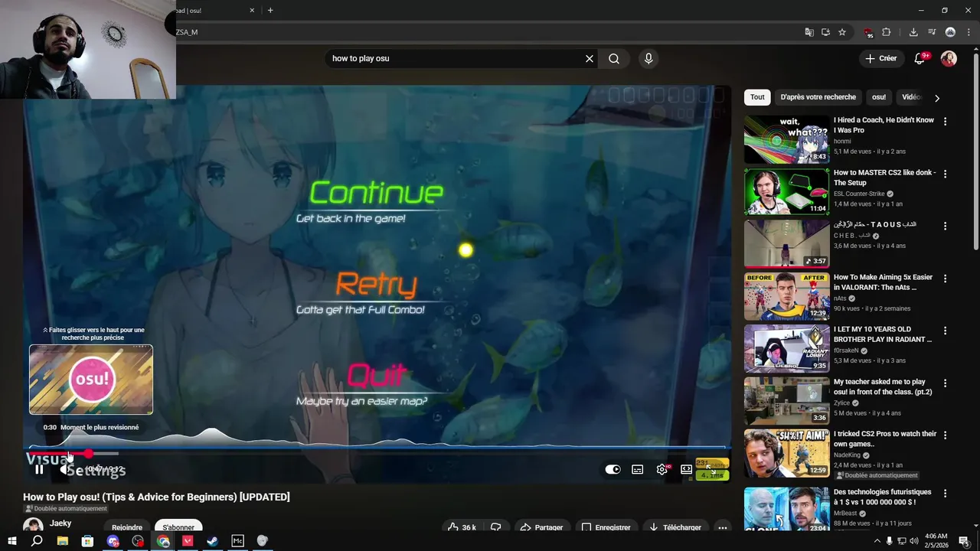Open Chrome translate page icon
Viewport: 980px width, 551px height.
pos(809,32)
